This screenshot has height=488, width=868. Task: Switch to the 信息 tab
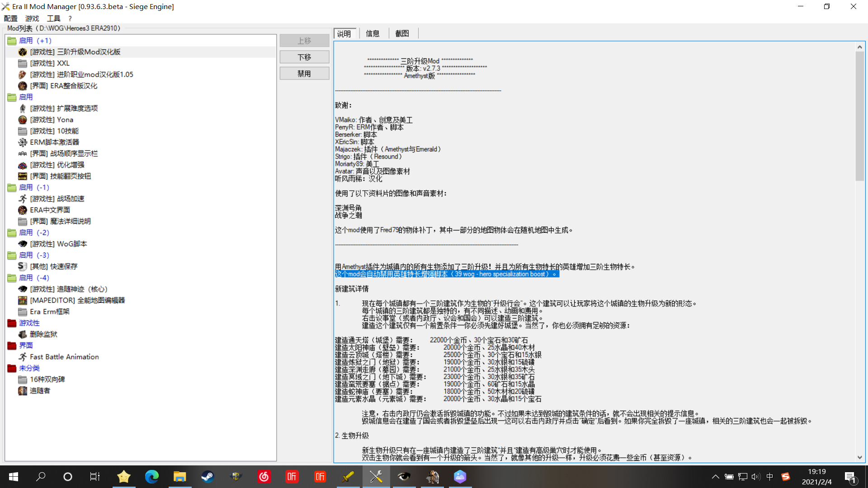[x=373, y=33]
